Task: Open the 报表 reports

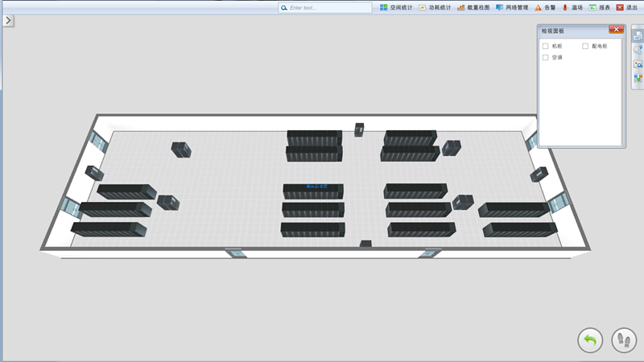Action: click(x=600, y=7)
